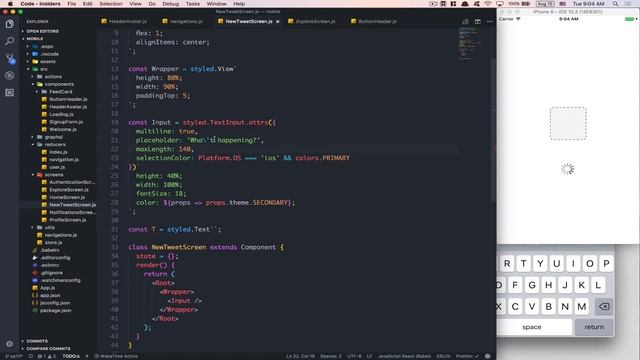Expand the Commits section
The image size is (640, 360).
click(37, 341)
